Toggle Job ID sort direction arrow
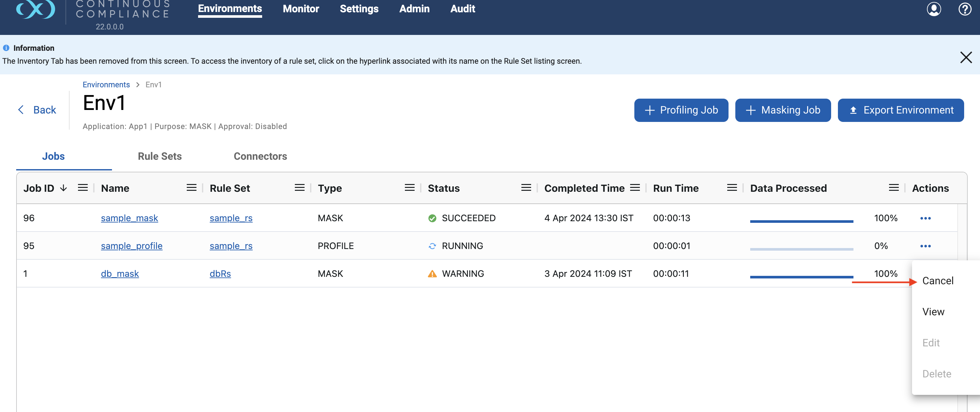 63,188
